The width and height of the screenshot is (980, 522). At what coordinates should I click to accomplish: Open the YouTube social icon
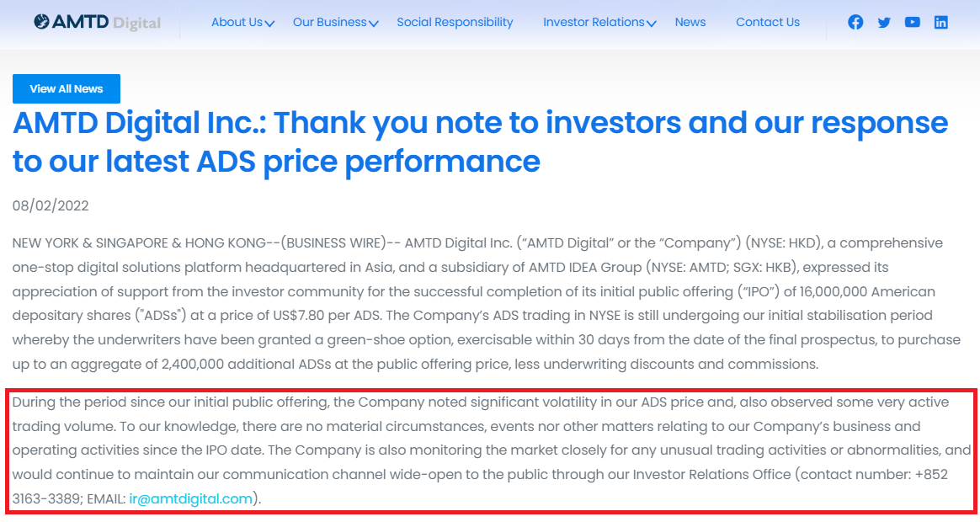[x=913, y=23]
